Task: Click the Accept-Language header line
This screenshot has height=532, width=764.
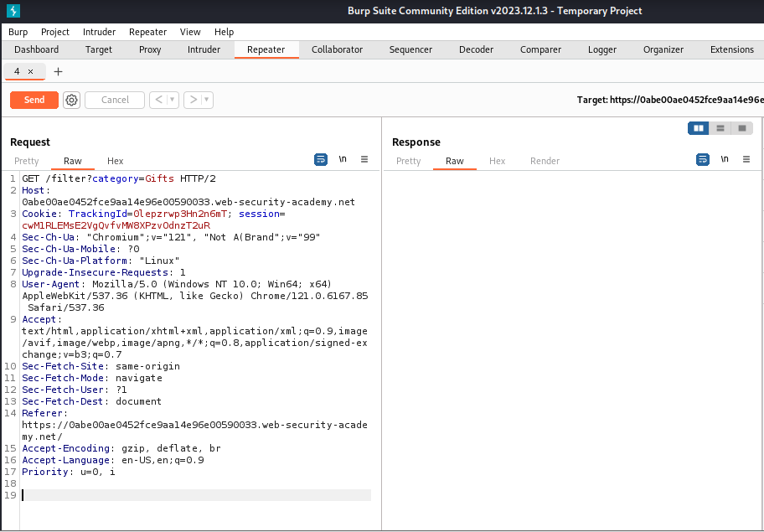Action: [113, 460]
